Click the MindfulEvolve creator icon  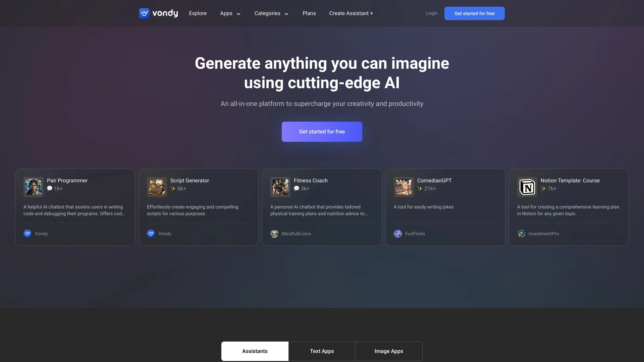[274, 233]
